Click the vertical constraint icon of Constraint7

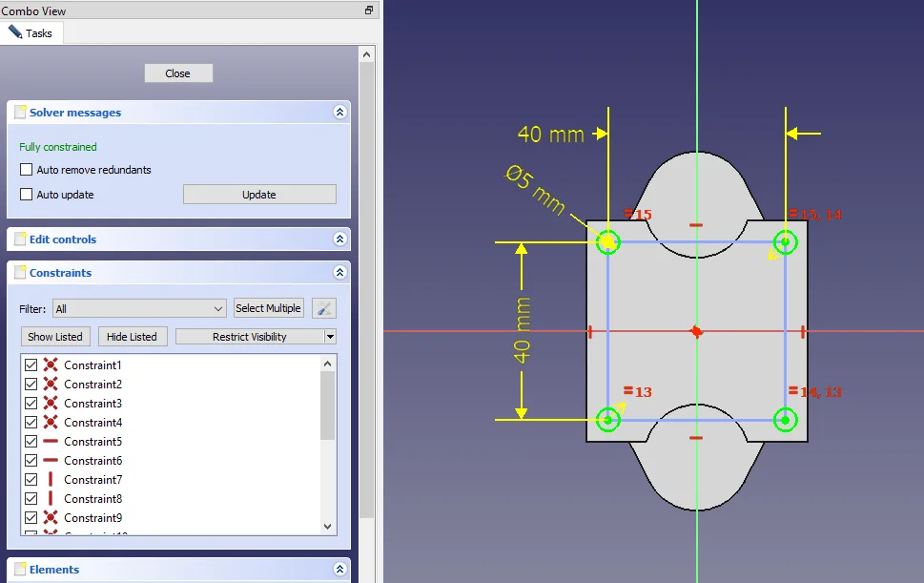pyautogui.click(x=51, y=480)
